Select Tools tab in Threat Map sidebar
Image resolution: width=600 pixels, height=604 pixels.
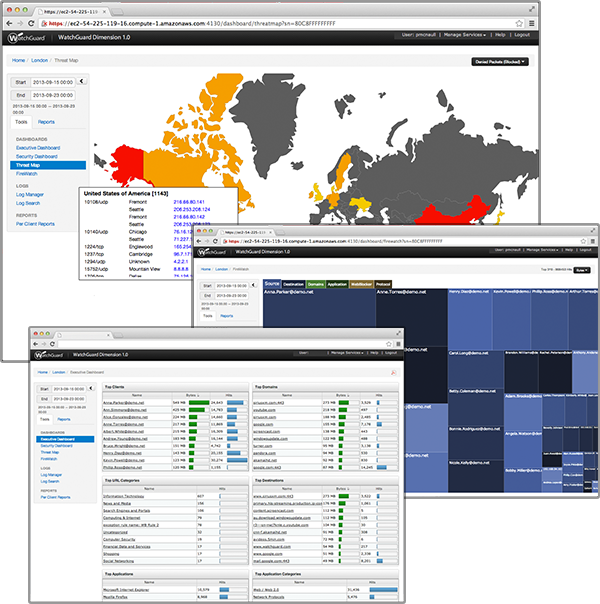pyautogui.click(x=21, y=122)
